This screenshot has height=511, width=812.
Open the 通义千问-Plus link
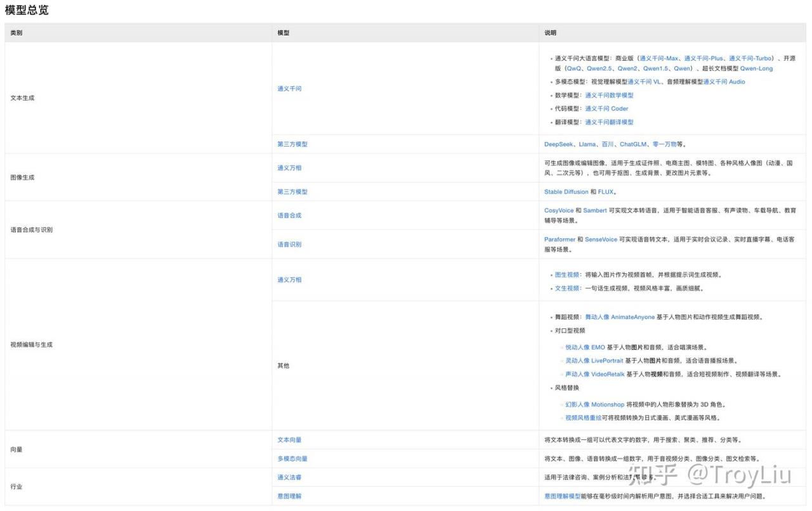pos(704,58)
